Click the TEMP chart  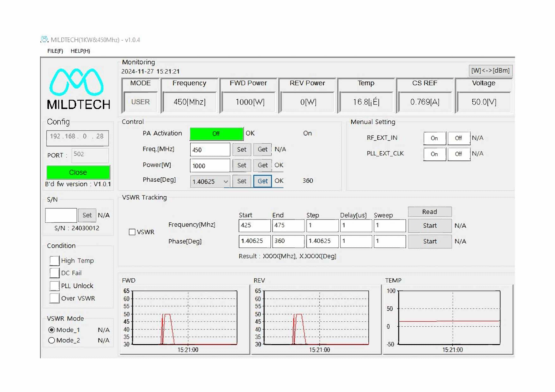(x=448, y=319)
